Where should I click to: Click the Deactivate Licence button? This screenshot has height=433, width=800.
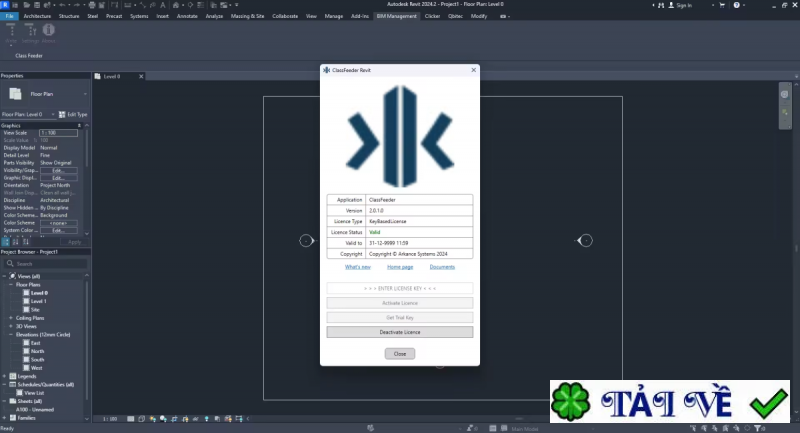[x=399, y=332]
